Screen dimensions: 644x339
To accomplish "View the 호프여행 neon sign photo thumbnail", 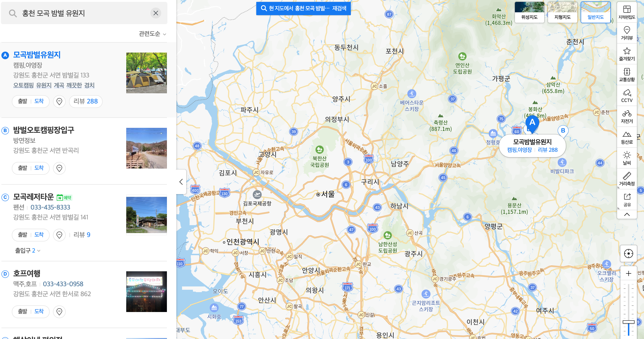I will click(147, 292).
